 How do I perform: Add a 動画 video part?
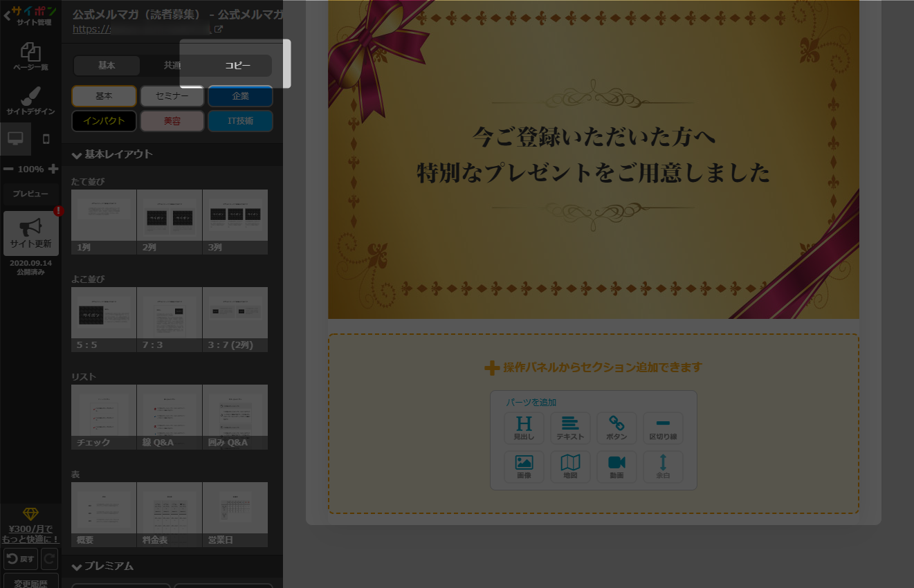pos(616,467)
